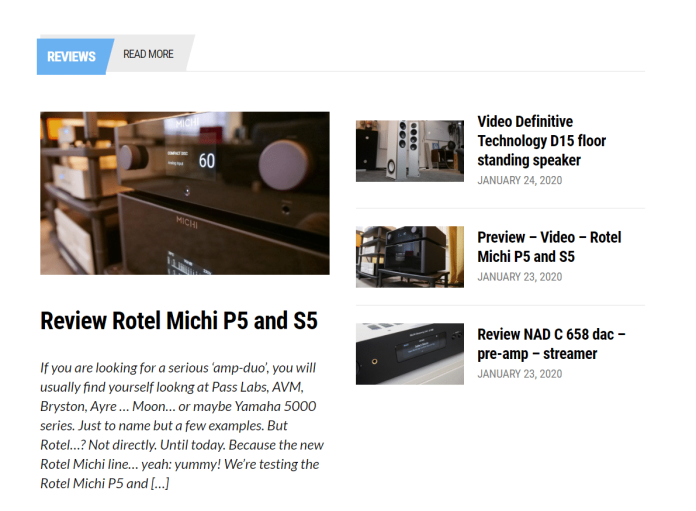Screen dimensions: 696x511
Task: Open Review NAD C 658 dac title
Action: (x=551, y=344)
